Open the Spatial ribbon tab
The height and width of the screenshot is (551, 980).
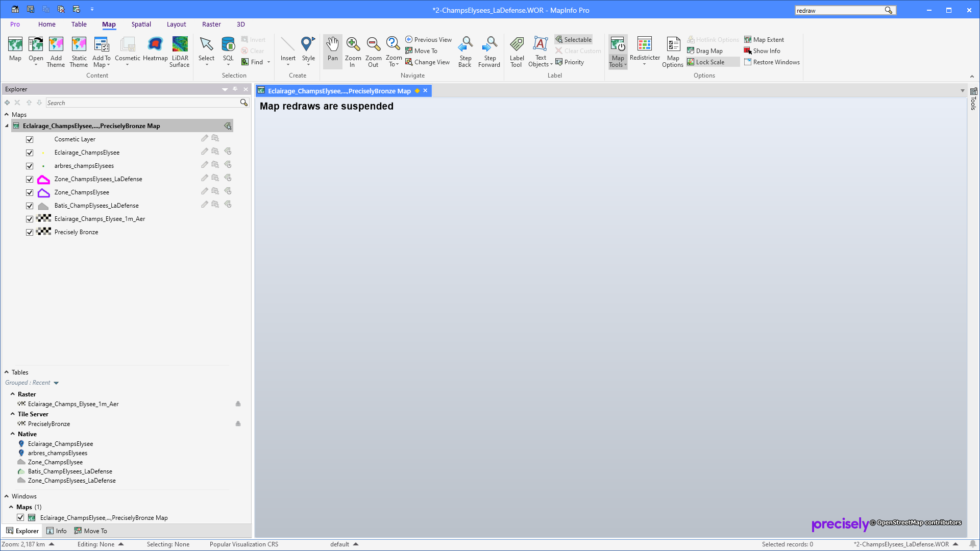(141, 24)
